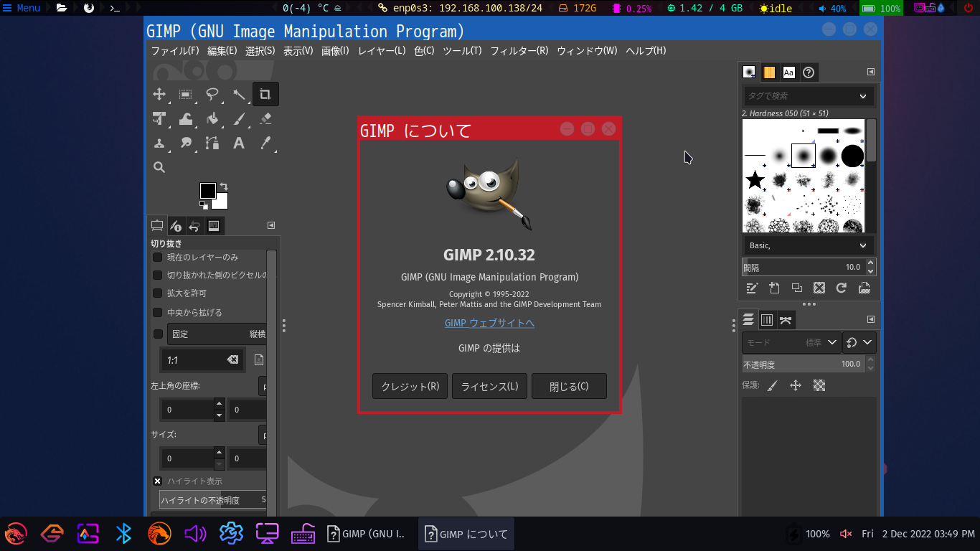Click 閉じる(C) button in About dialog
Image resolution: width=980 pixels, height=551 pixels.
coord(569,386)
